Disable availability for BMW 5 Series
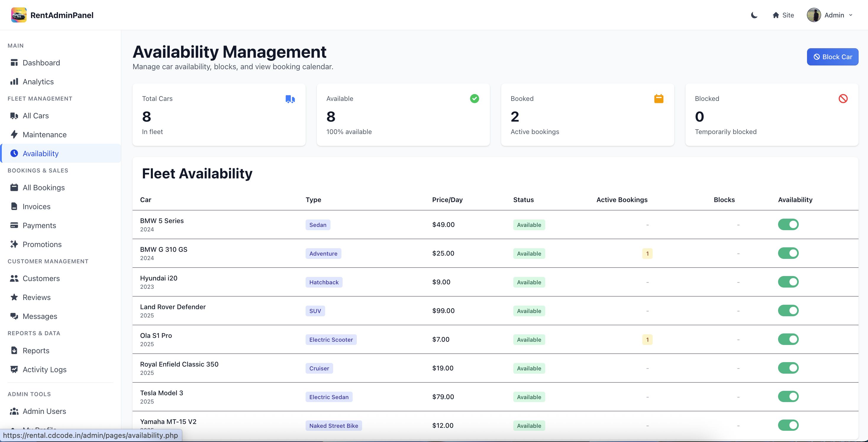The width and height of the screenshot is (868, 442). (x=788, y=224)
